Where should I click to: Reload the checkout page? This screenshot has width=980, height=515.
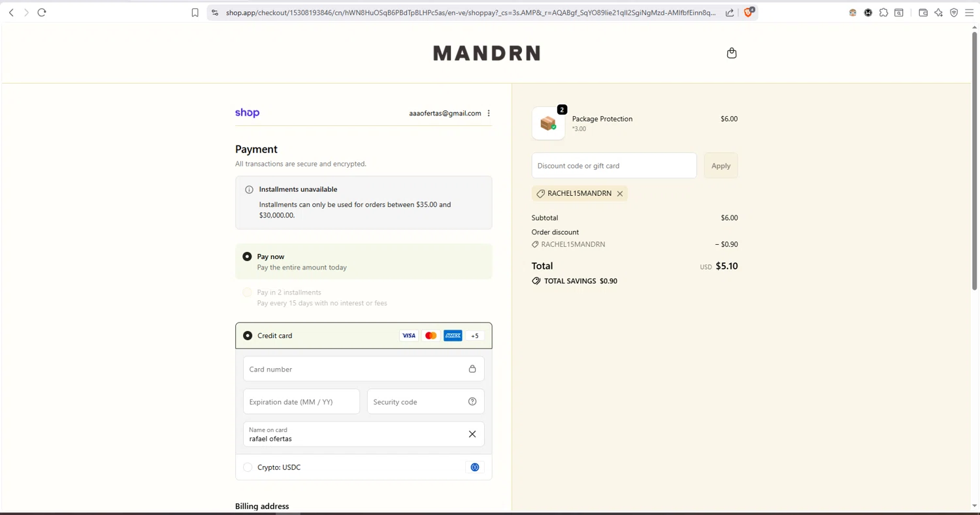[x=42, y=12]
